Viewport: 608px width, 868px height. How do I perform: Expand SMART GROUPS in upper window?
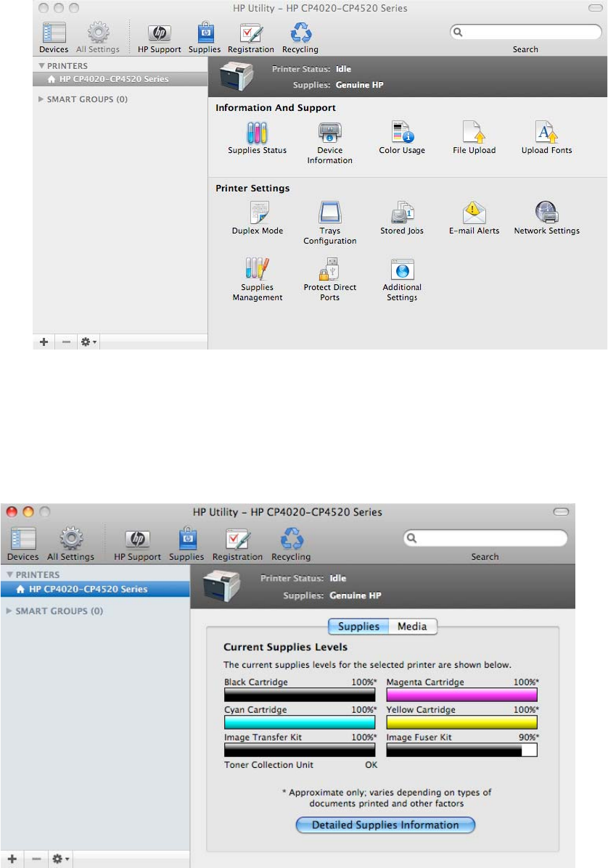click(41, 99)
